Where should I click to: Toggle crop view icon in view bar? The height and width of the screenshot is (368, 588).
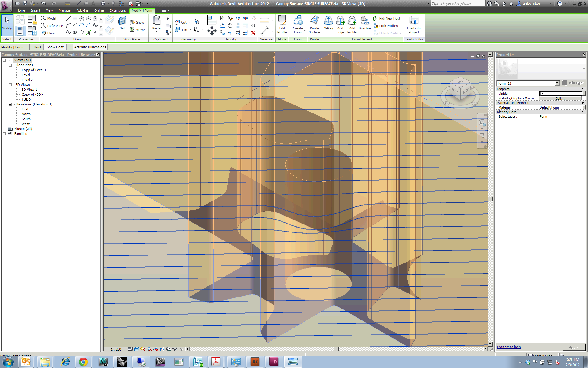tap(156, 349)
